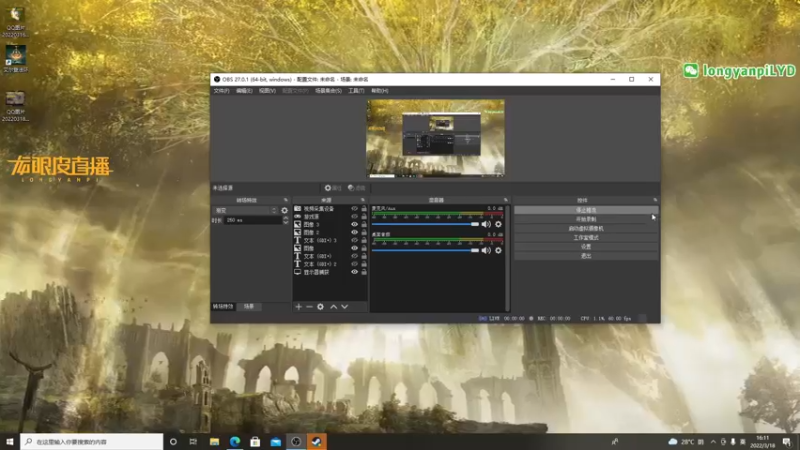Image resolution: width=800 pixels, height=450 pixels.
Task: Decrease transition duration with down stepper
Action: [286, 222]
